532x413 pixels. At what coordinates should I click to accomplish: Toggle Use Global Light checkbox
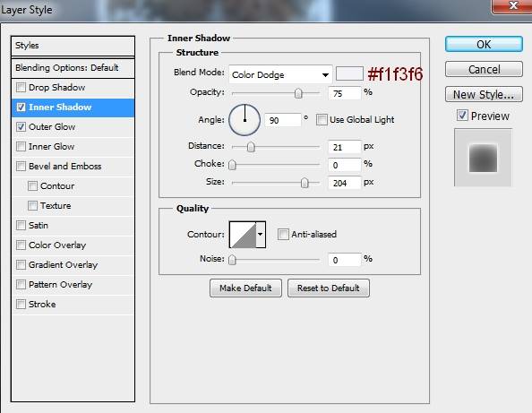322,119
